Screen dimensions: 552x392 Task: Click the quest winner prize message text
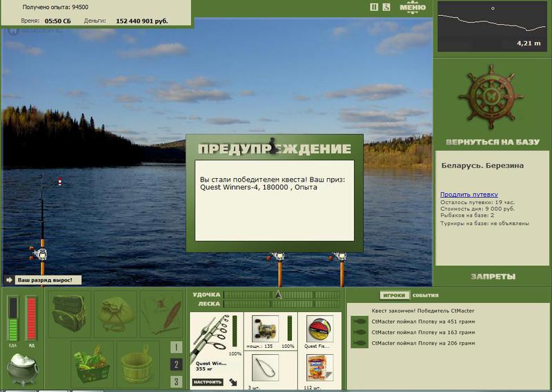273,184
